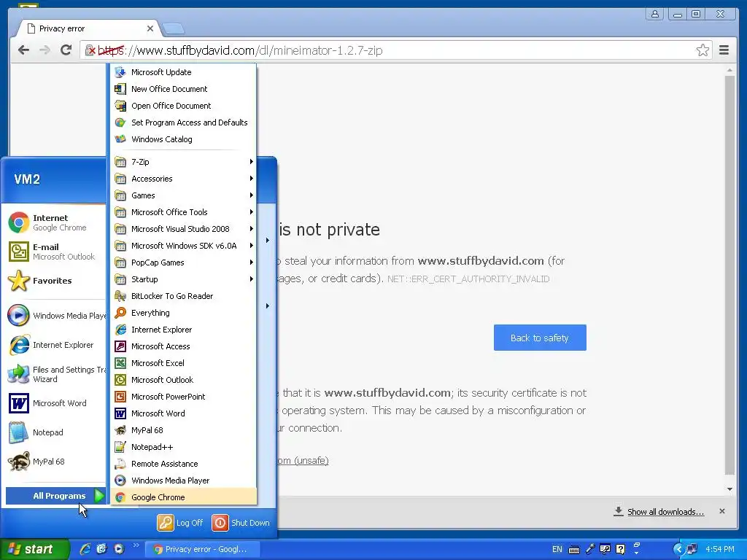Expand the Accessories folder

(184, 179)
